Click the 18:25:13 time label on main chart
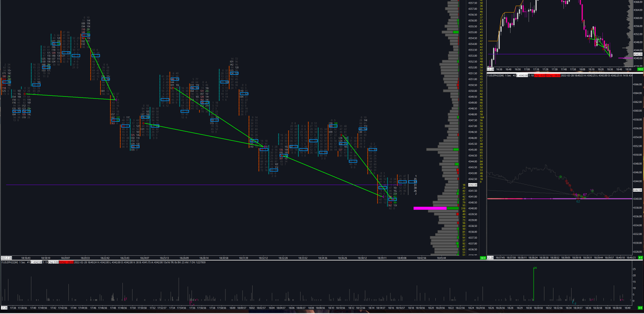The image size is (644, 314). click(x=165, y=258)
